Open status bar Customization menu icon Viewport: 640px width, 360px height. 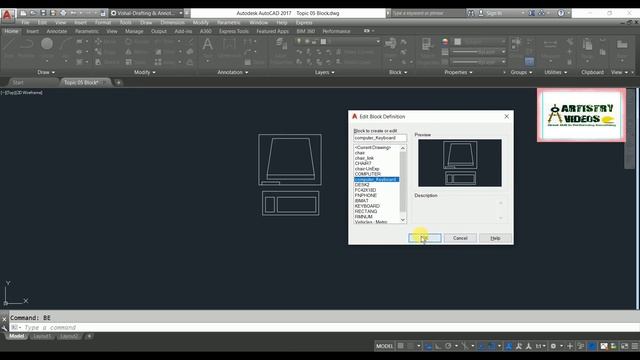point(635,346)
